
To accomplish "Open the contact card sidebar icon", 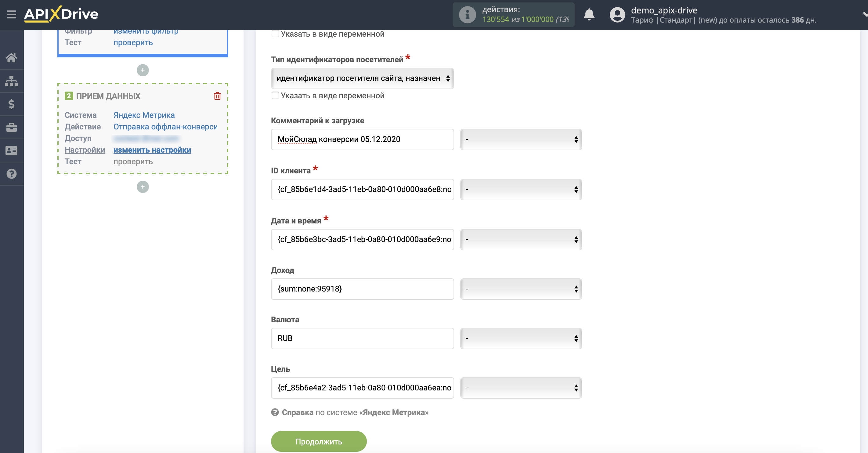I will click(x=12, y=151).
